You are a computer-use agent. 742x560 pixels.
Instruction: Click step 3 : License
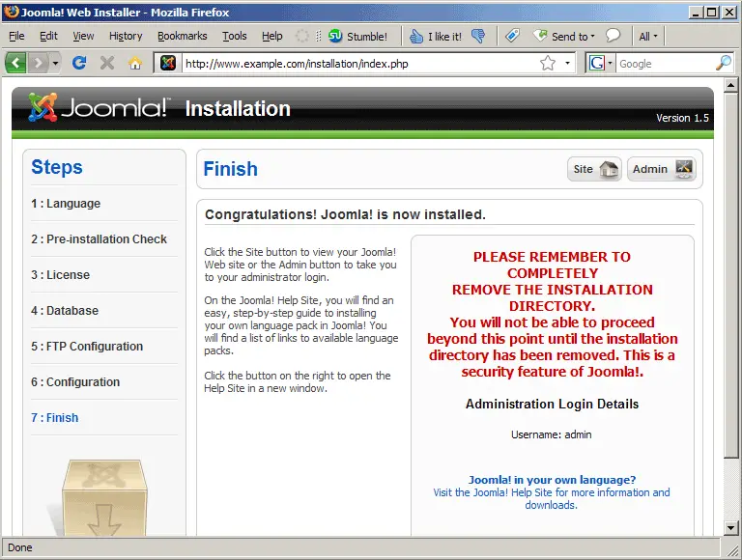coord(60,275)
